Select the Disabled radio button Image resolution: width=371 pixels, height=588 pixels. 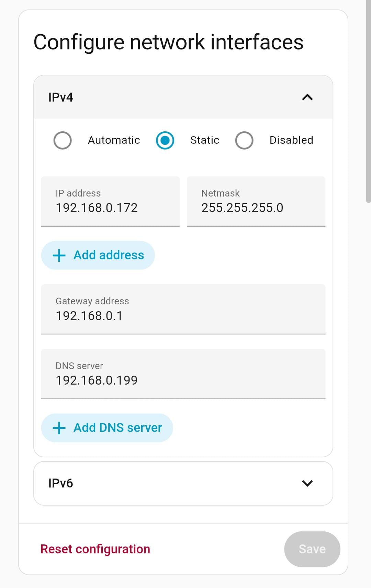point(244,140)
